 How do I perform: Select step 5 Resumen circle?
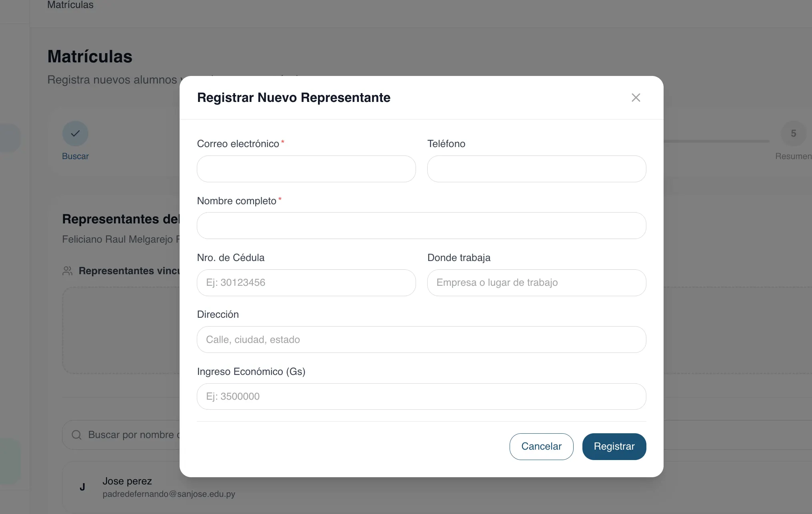pyautogui.click(x=793, y=133)
